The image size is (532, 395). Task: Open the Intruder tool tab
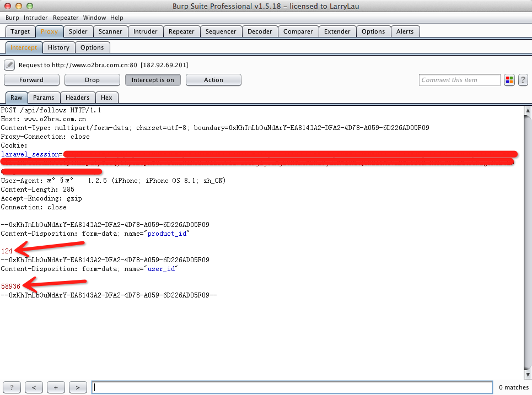coord(145,31)
